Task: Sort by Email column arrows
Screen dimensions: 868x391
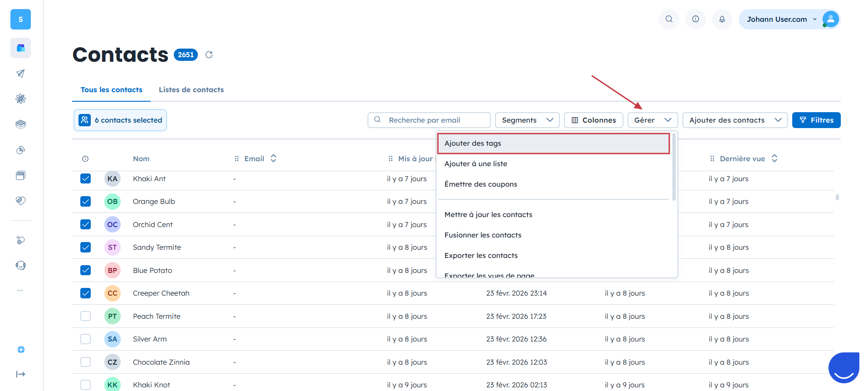Action: (x=273, y=158)
